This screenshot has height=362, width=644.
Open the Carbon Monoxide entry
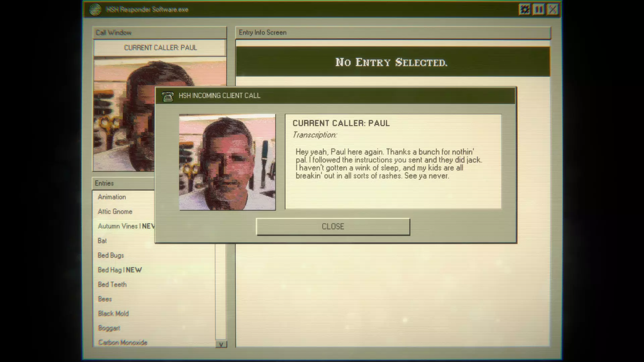123,343
